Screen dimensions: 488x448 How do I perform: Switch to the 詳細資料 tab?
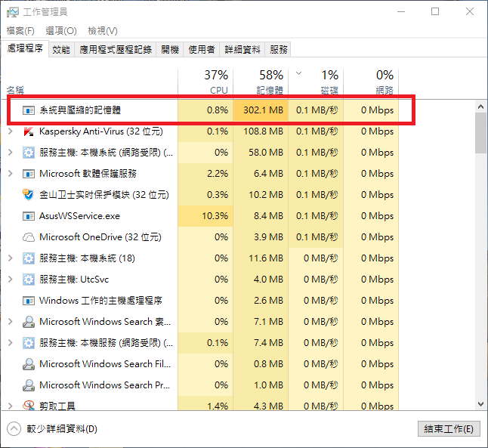242,50
